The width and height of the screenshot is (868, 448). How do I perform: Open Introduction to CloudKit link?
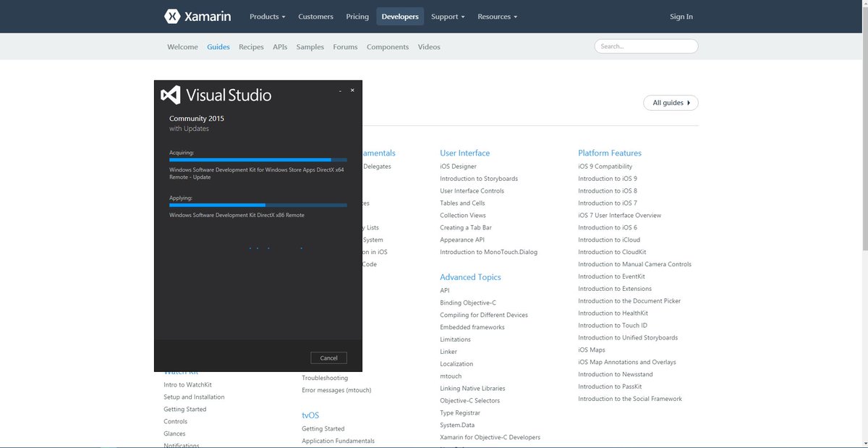click(x=612, y=253)
